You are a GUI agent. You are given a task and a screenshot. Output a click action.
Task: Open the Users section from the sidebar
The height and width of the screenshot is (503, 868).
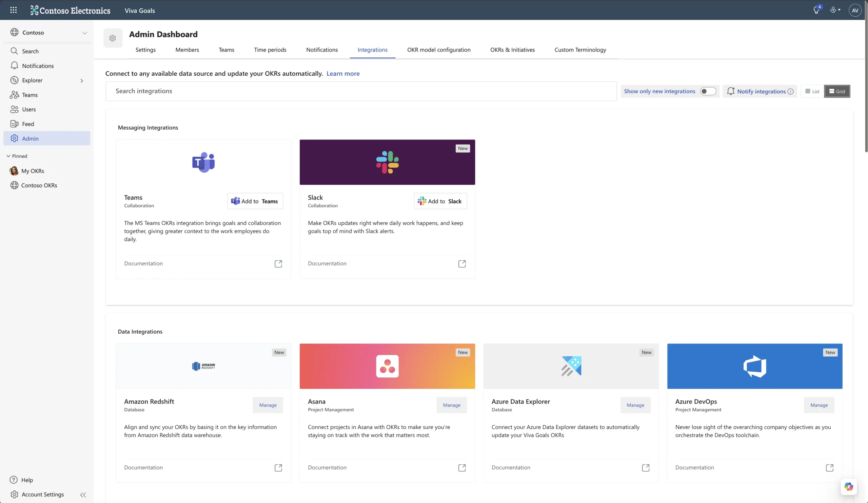[x=28, y=109]
